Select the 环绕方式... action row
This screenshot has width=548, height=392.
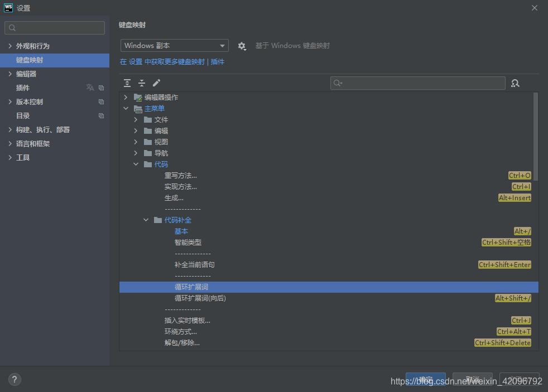pos(329,332)
